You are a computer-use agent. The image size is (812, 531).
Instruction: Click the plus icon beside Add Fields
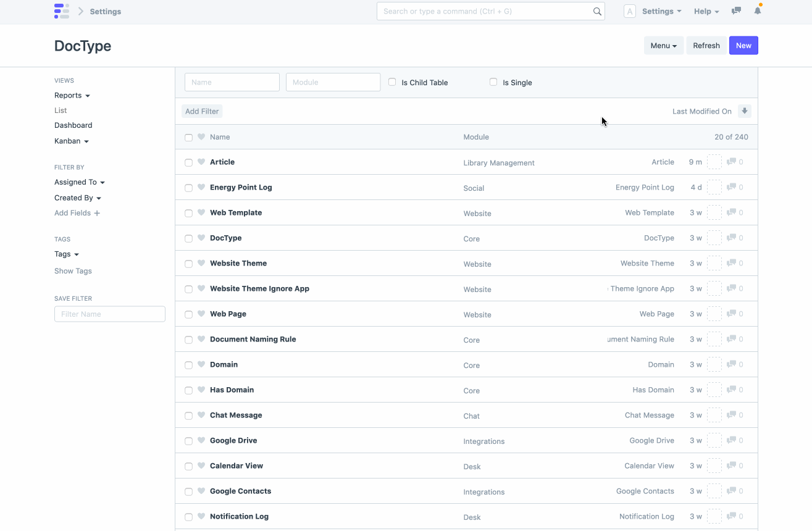point(97,213)
